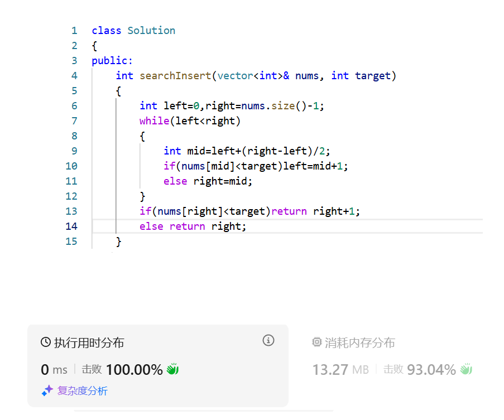Click line number 6 in gutter
Viewport: 504px width, 420px height.
(74, 106)
